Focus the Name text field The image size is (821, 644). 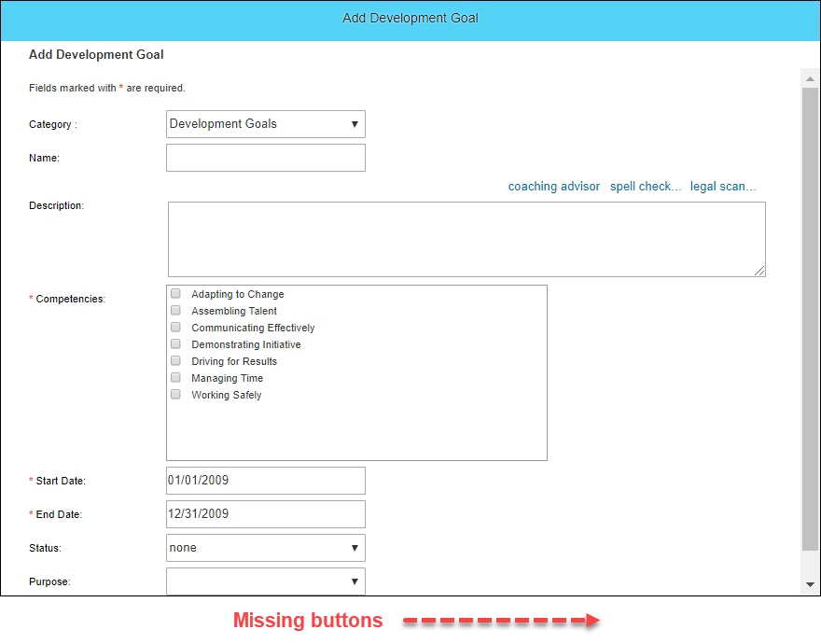pyautogui.click(x=266, y=158)
